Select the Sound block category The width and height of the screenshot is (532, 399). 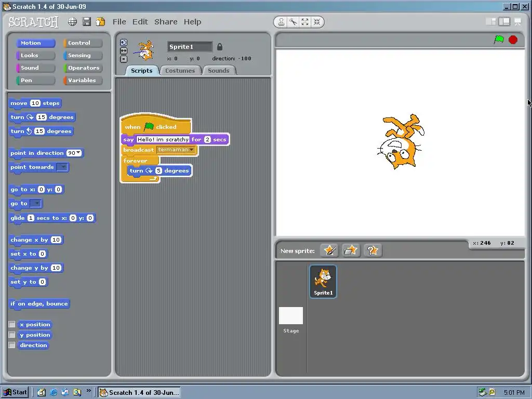35,68
